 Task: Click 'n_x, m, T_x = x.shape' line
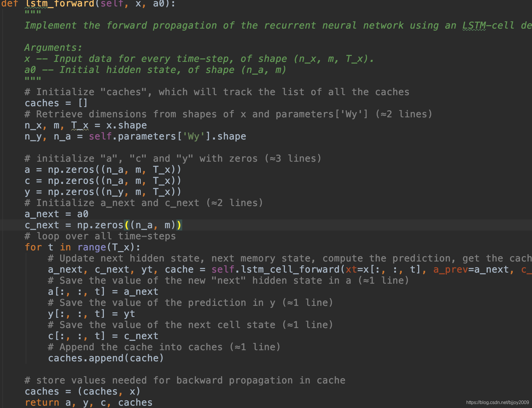pyautogui.click(x=86, y=125)
